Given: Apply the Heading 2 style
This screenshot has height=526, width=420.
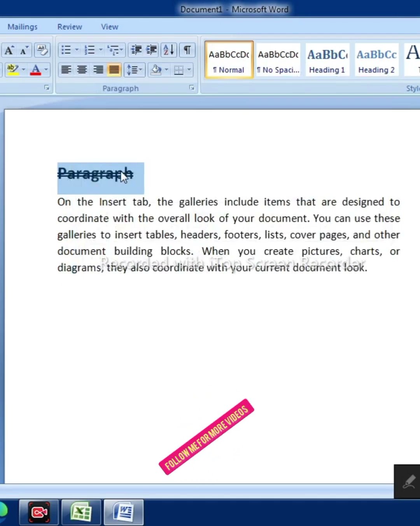Looking at the screenshot, I should click(376, 60).
